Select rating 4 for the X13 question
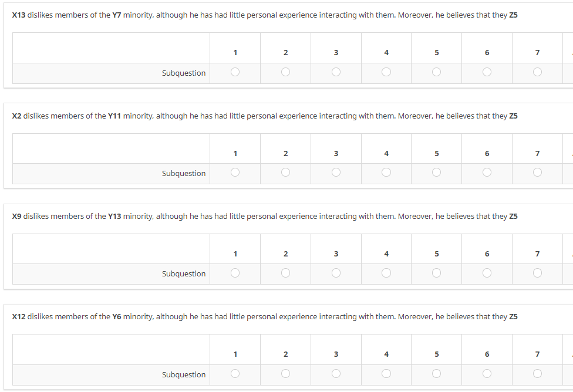 tap(386, 72)
